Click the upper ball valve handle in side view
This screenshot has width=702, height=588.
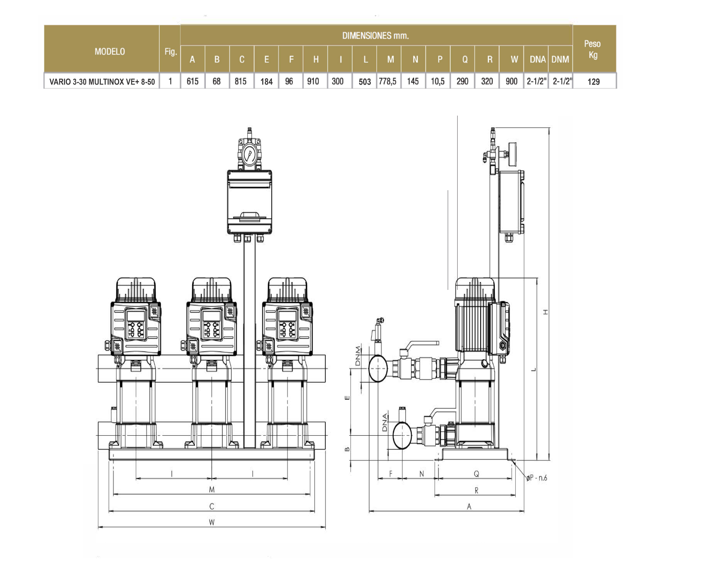coord(424,344)
